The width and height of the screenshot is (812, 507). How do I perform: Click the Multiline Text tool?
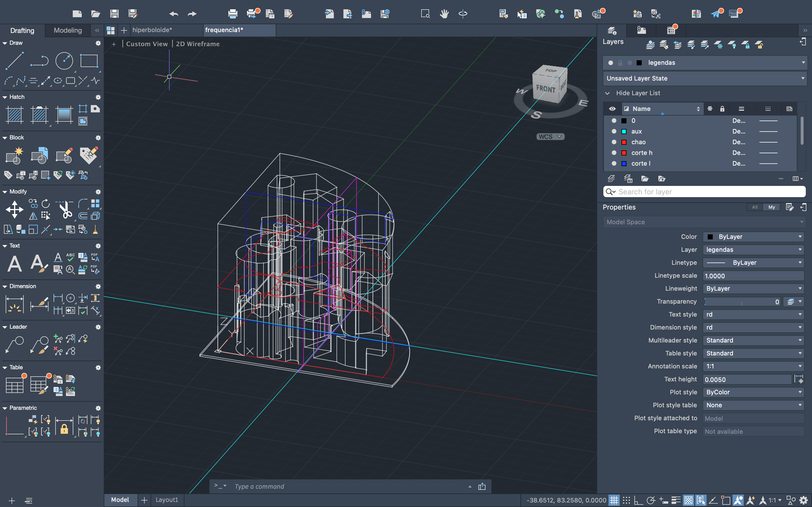click(14, 263)
